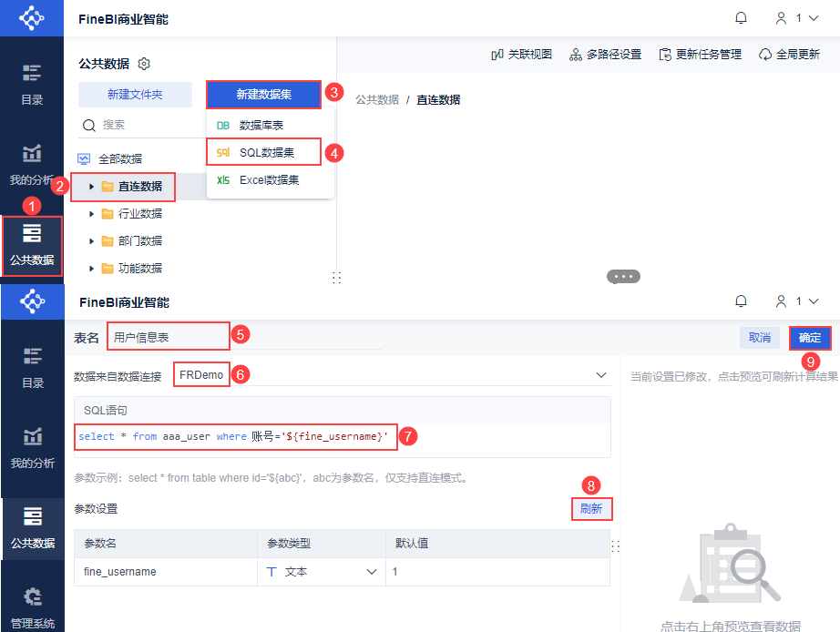Screen dimensions: 840x632
Task: Open 我的分析 in the bottom sidebar
Action: (33, 448)
